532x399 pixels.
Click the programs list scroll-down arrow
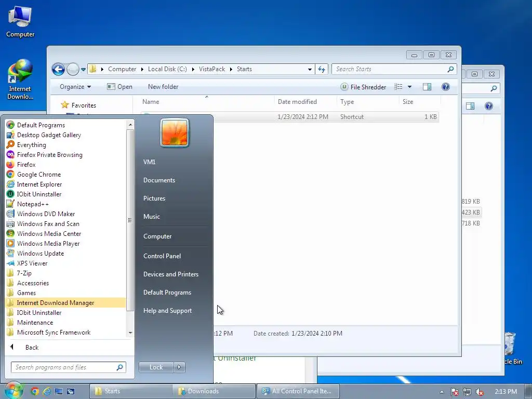(x=130, y=333)
